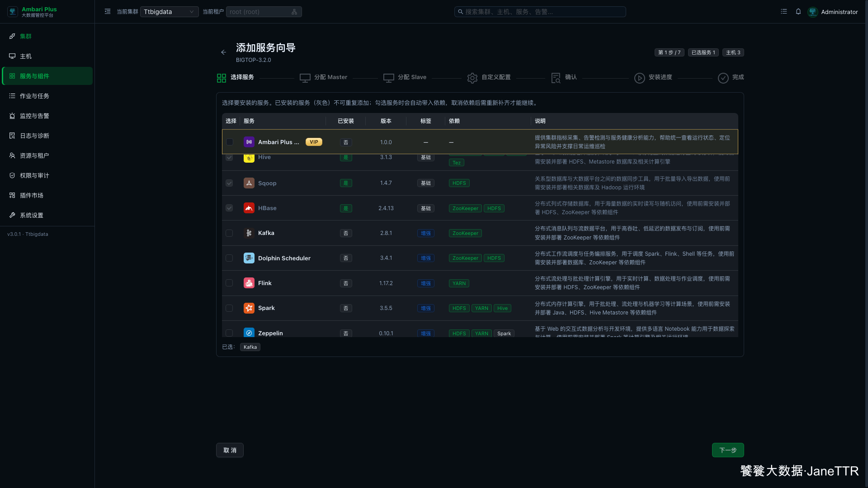The image size is (868, 488).
Task: Check the Ambari Plus service checkbox
Action: pos(230,142)
